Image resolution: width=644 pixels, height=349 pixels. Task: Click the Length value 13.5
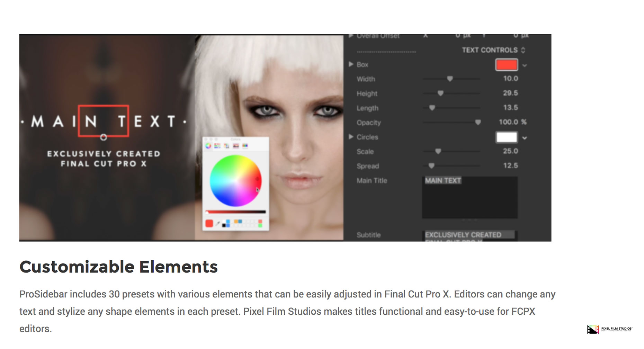[511, 108]
